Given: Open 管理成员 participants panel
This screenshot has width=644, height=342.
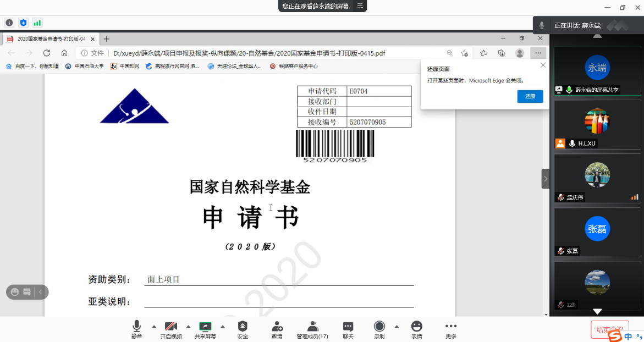Looking at the screenshot, I should [x=312, y=329].
